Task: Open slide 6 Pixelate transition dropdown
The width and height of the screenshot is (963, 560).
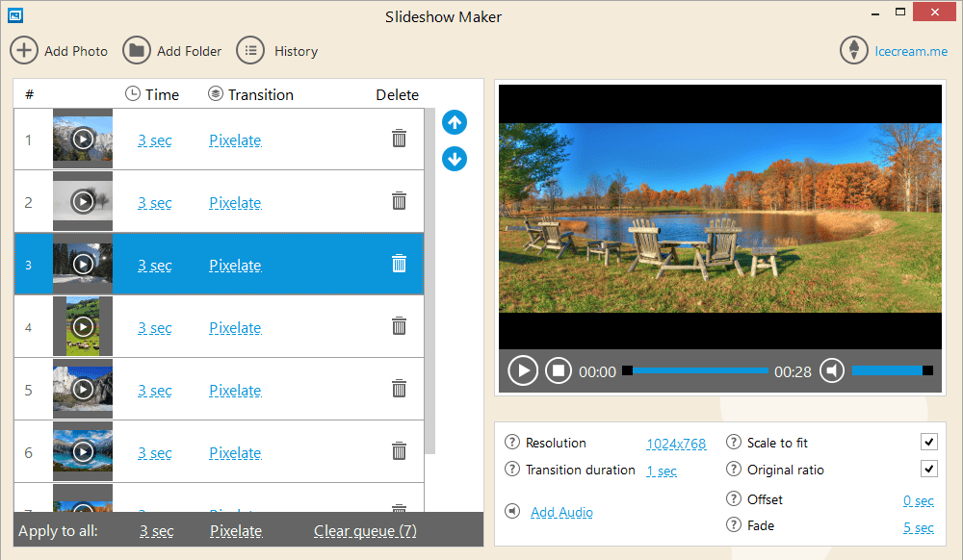Action: [235, 453]
